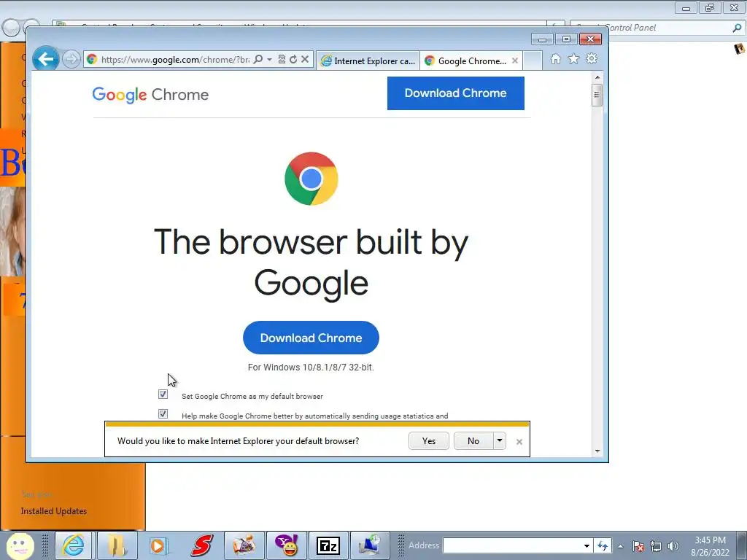
Task: Open the red S application taskbar icon
Action: 201,545
